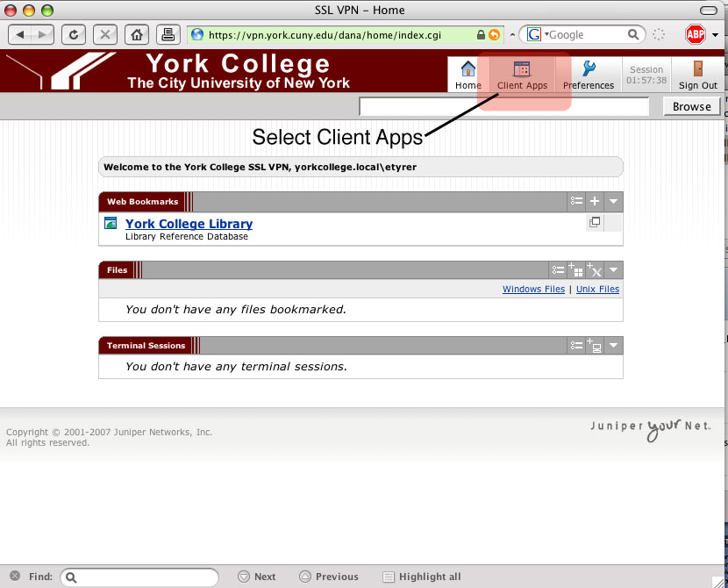Click 'You don't have any files bookmarked.' text
728x588 pixels.
click(236, 309)
